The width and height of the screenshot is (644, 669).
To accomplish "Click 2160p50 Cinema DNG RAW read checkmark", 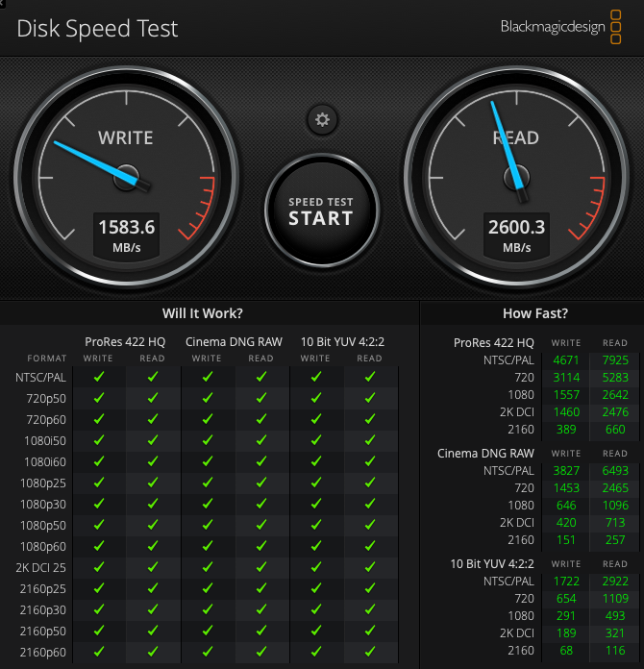I will tap(261, 631).
